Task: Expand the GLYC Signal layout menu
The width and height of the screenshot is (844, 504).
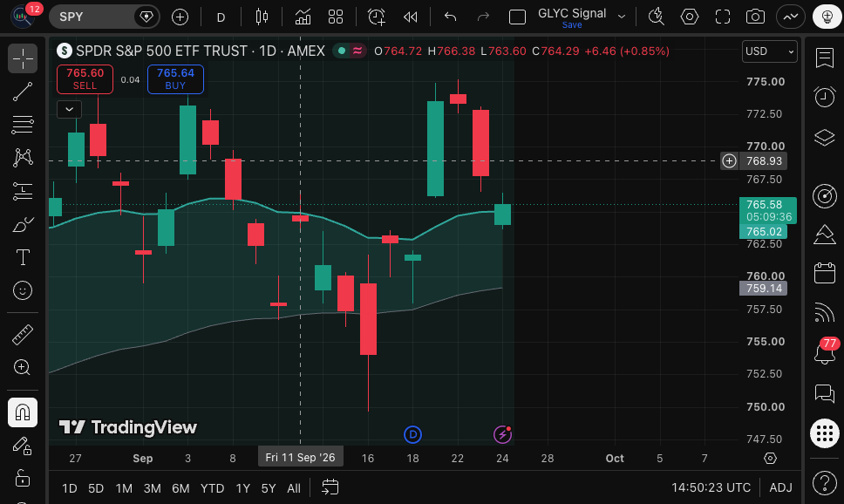Action: (x=622, y=17)
